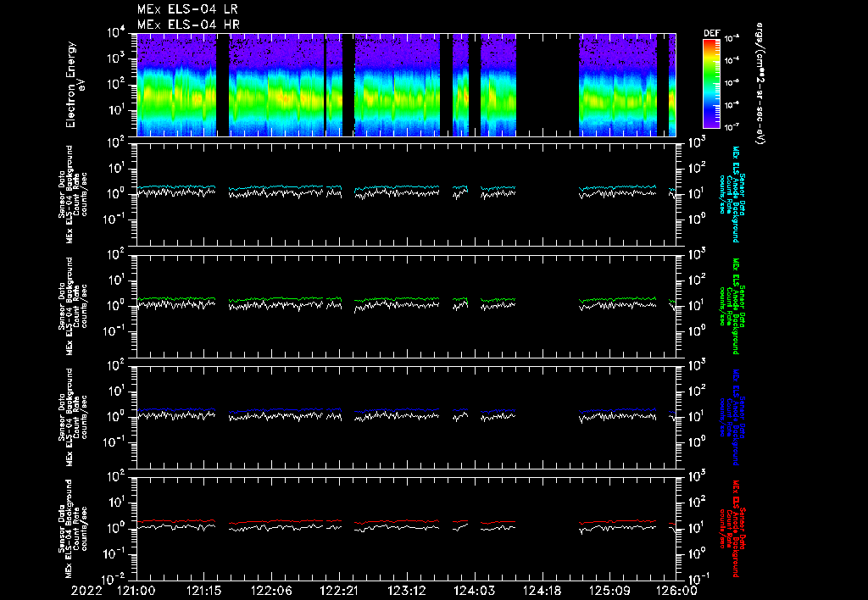This screenshot has width=868, height=600.
Task: Select the 124:03 time axis label
Action: tap(474, 591)
